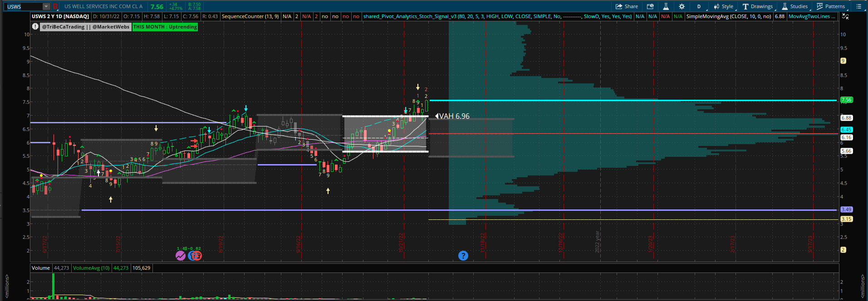Open the Drawings menu
868x301 pixels.
757,6
